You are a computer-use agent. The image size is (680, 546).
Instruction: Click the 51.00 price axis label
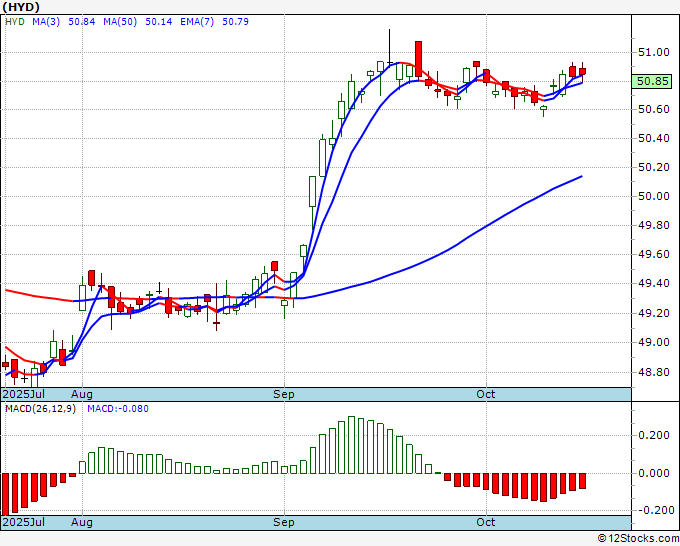(654, 52)
